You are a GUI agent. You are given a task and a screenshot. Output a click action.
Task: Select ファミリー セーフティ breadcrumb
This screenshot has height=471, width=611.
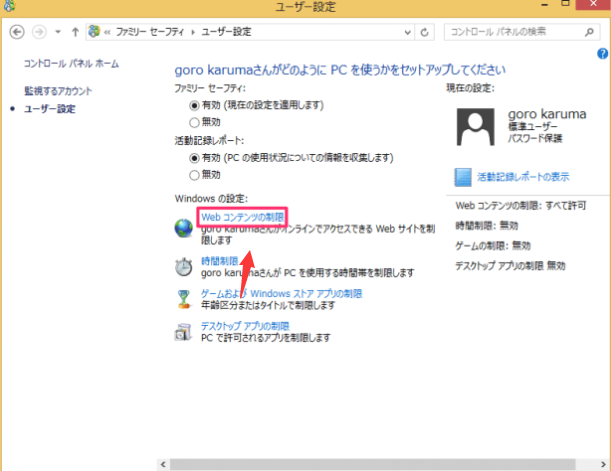(x=150, y=32)
